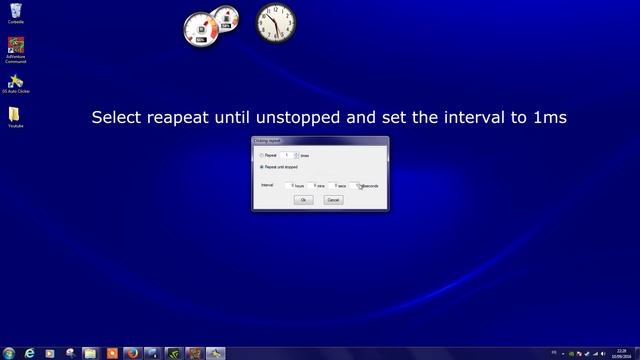Open the volume speaker tray icon
The width and height of the screenshot is (640, 360).
[x=603, y=354]
